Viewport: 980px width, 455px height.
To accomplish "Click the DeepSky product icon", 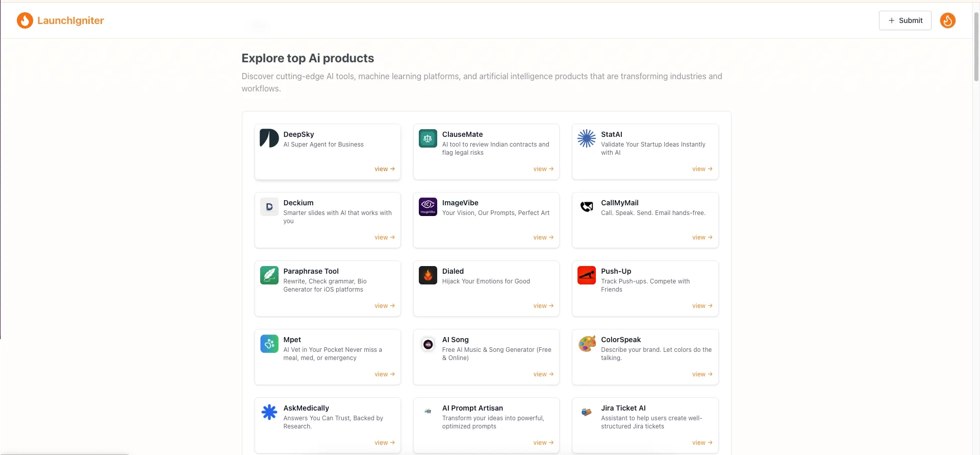I will click(269, 138).
